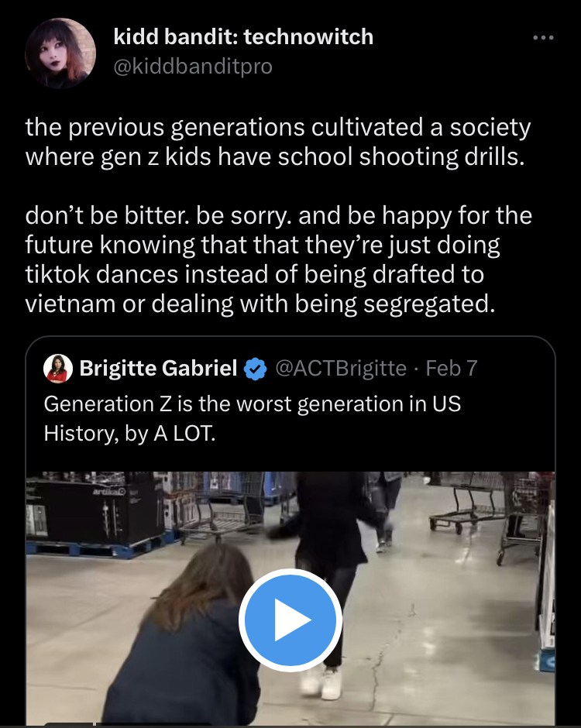Tap Brigitte Gabriel's small avatar

(58, 369)
